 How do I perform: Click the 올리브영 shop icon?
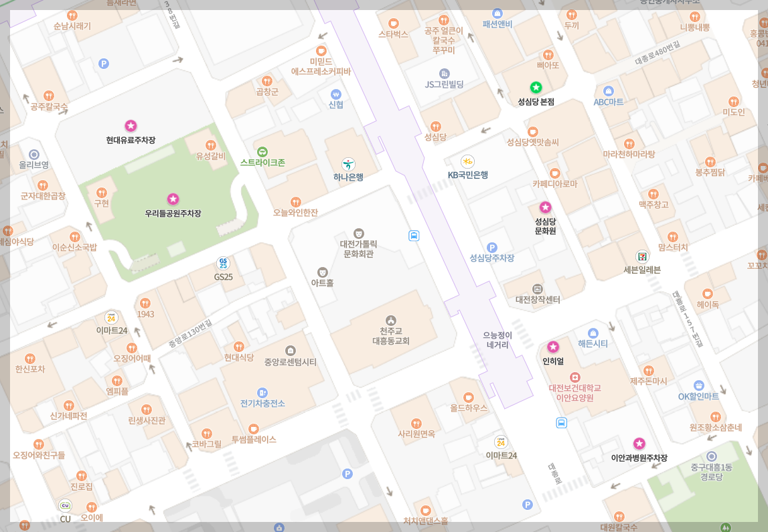33,155
